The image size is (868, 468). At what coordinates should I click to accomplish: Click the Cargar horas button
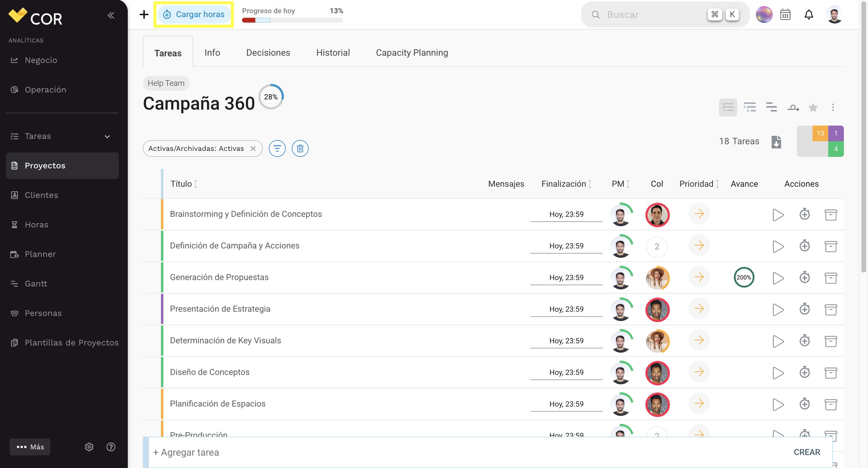tap(194, 14)
